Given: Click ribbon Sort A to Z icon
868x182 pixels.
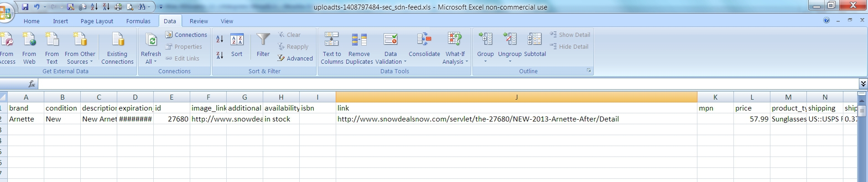Looking at the screenshot, I should 219,39.
